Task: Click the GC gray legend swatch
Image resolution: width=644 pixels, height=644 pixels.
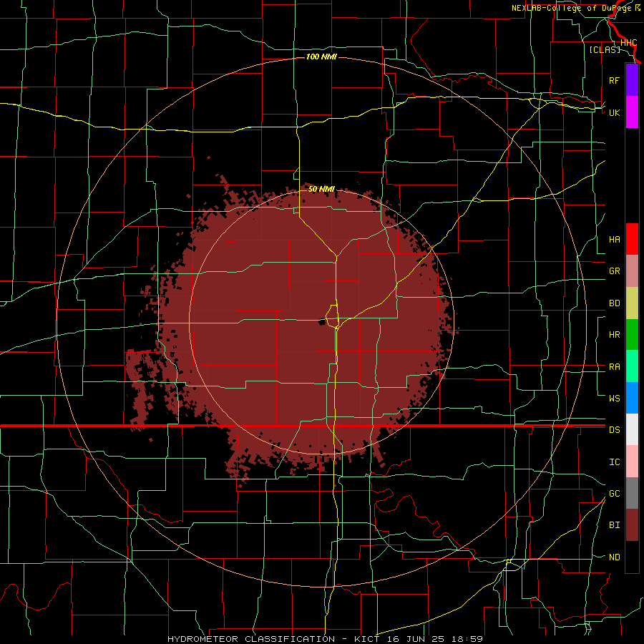Action: (x=632, y=493)
